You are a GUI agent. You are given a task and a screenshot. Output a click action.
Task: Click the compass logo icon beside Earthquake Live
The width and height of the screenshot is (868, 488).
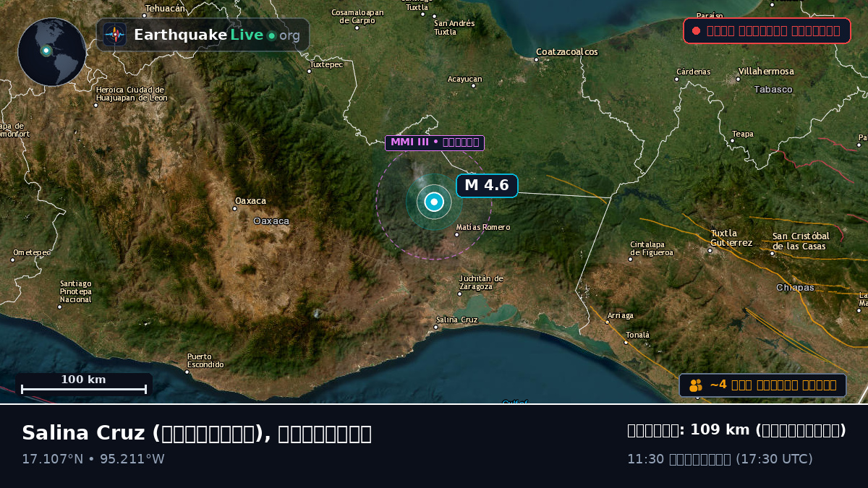[115, 35]
